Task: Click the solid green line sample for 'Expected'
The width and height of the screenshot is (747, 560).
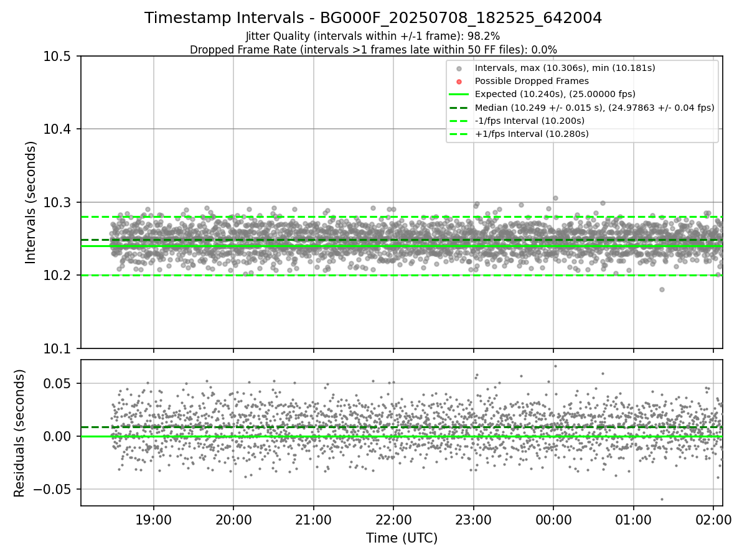Action: [459, 95]
